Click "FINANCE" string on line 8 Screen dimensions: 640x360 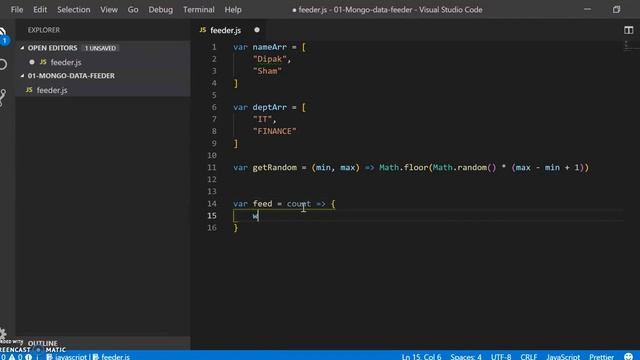tap(275, 131)
